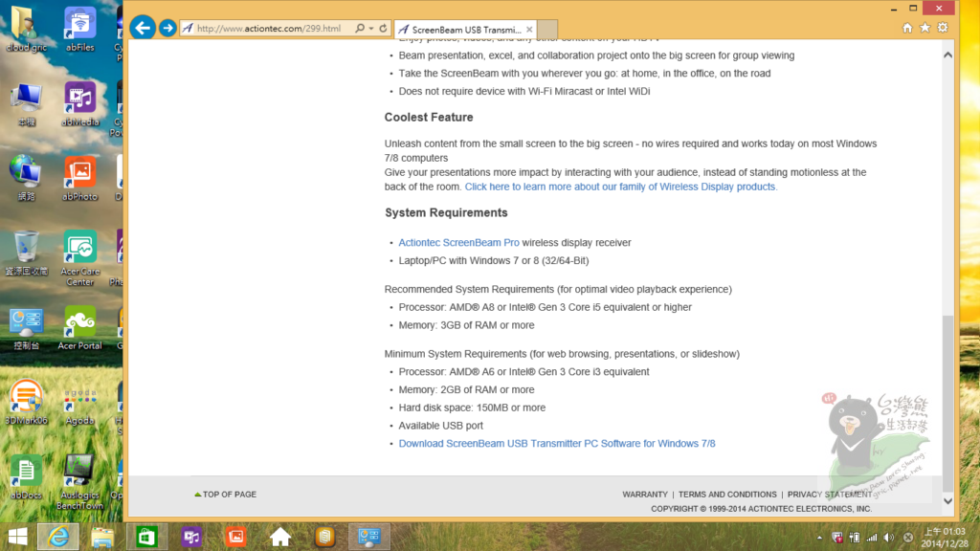The height and width of the screenshot is (551, 980).
Task: Show hidden tray icons arrow
Action: [819, 538]
